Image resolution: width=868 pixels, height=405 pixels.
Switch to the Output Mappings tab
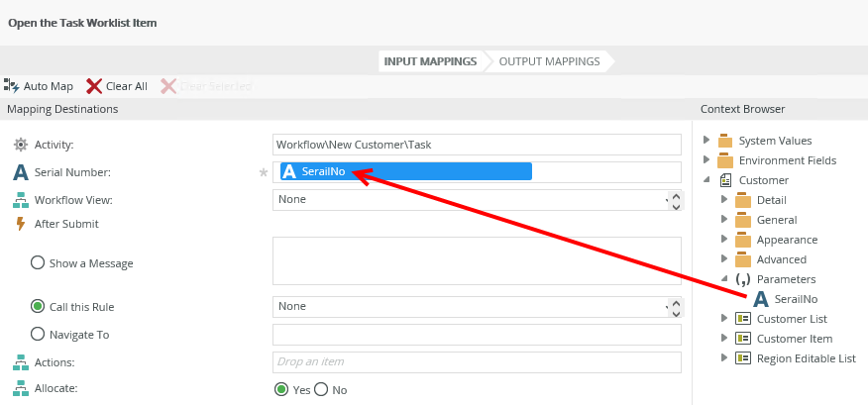coord(549,61)
